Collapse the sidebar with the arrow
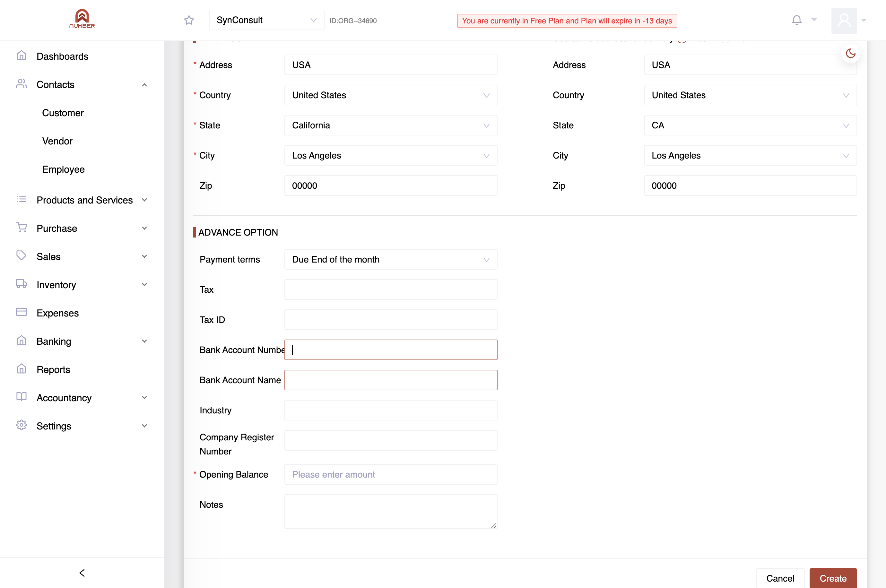The height and width of the screenshot is (588, 886). (82, 573)
